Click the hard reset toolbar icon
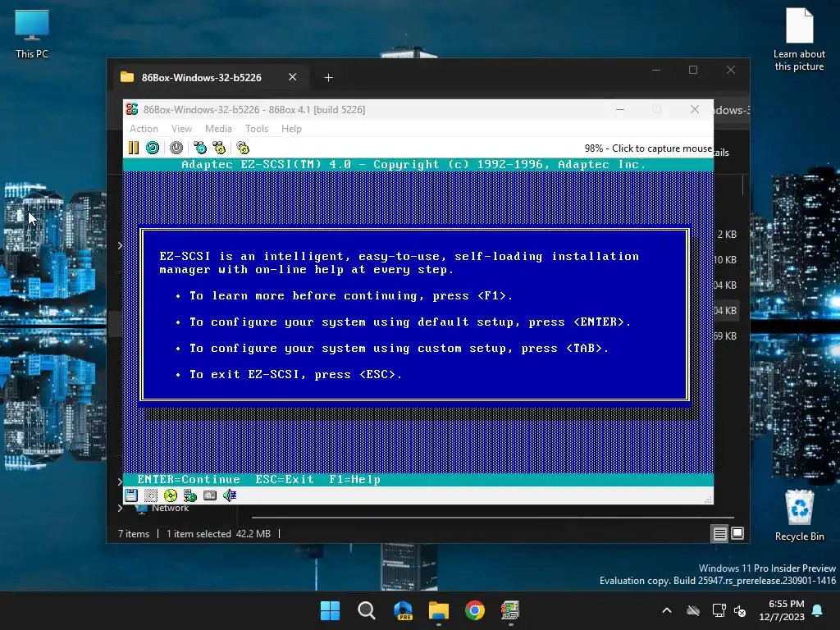The width and height of the screenshot is (840, 630). click(x=153, y=148)
